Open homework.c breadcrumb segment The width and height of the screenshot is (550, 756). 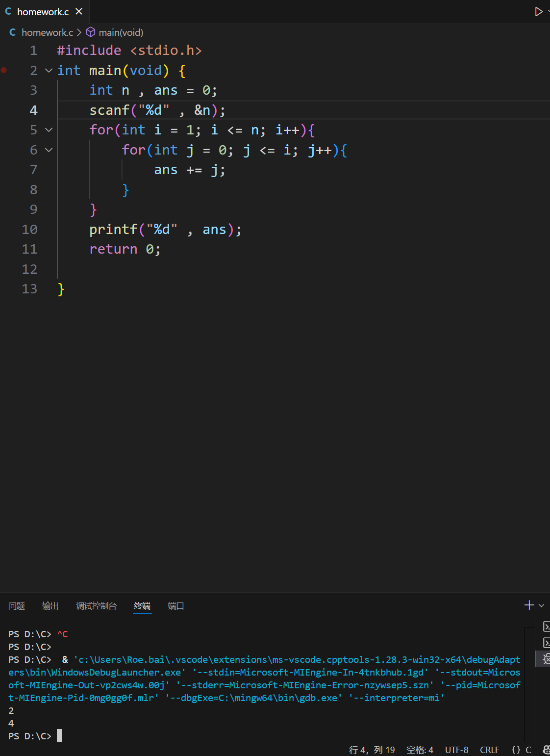[x=47, y=32]
